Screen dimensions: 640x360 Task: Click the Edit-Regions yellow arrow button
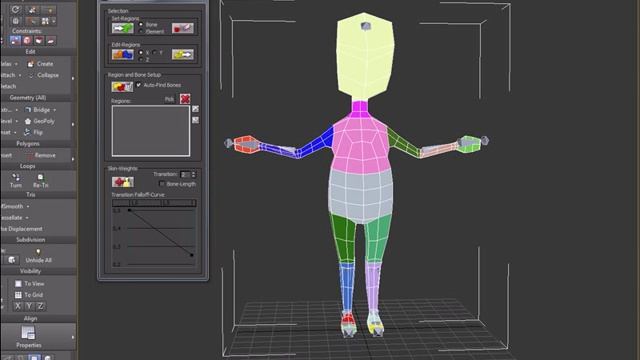point(182,54)
